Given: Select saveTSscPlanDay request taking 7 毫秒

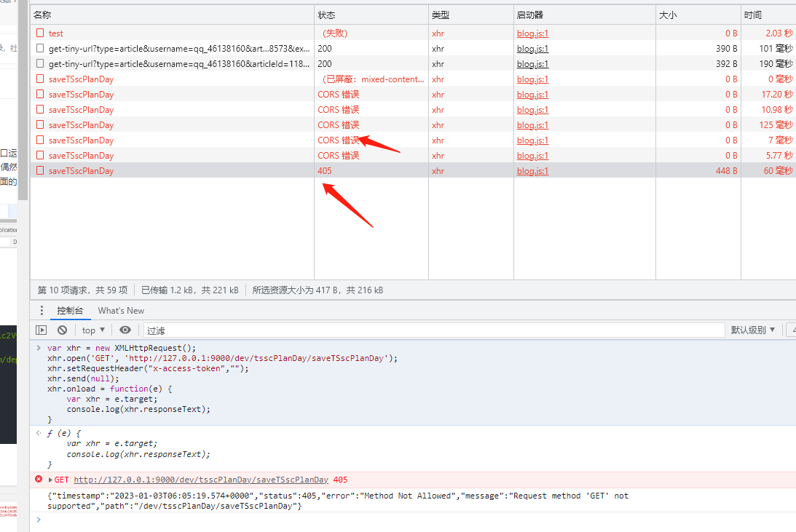Looking at the screenshot, I should 413,140.
